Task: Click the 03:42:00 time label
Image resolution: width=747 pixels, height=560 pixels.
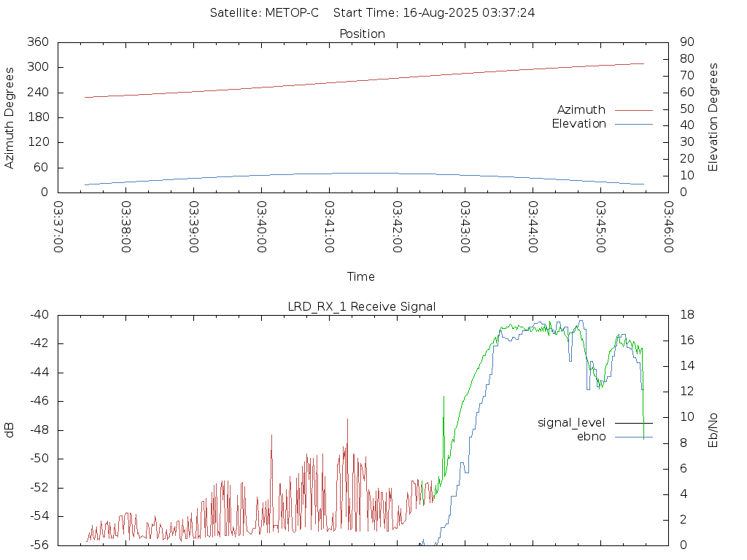Action: 398,227
